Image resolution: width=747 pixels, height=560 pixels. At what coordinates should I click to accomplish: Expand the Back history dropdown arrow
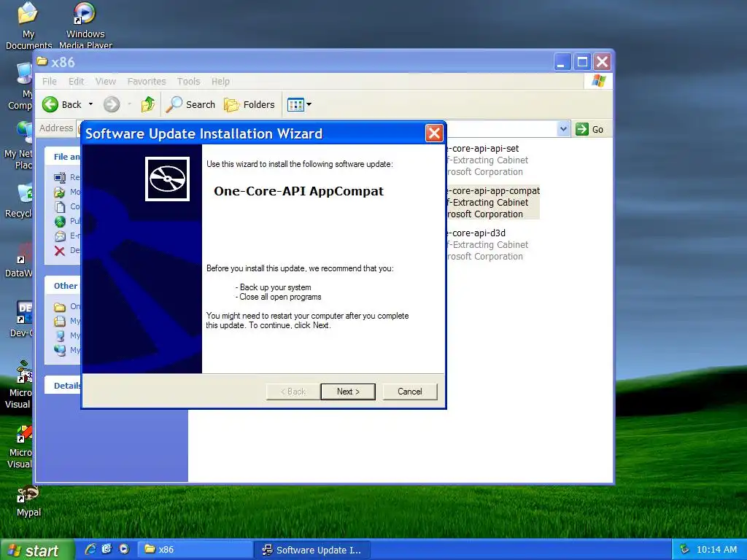(x=90, y=104)
